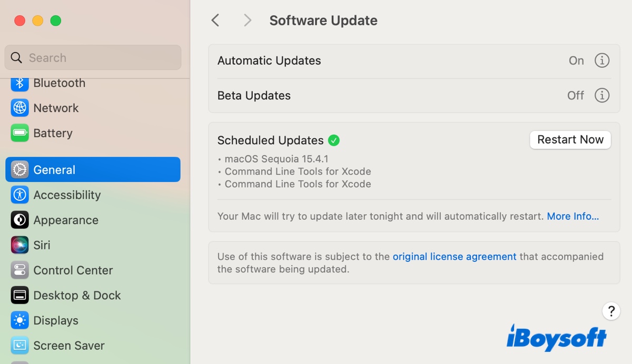Screen dimensions: 632x364
Task: Open Battery settings
Action: (x=53, y=133)
